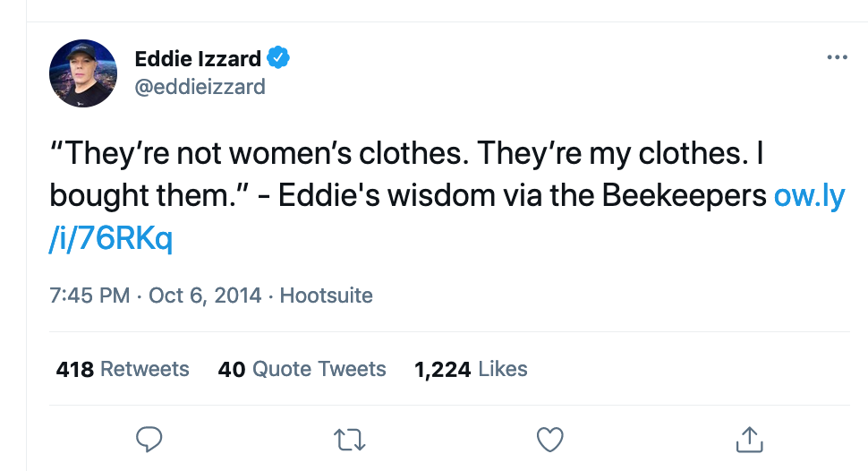
Task: Open the Hootsuite source link
Action: (x=327, y=295)
